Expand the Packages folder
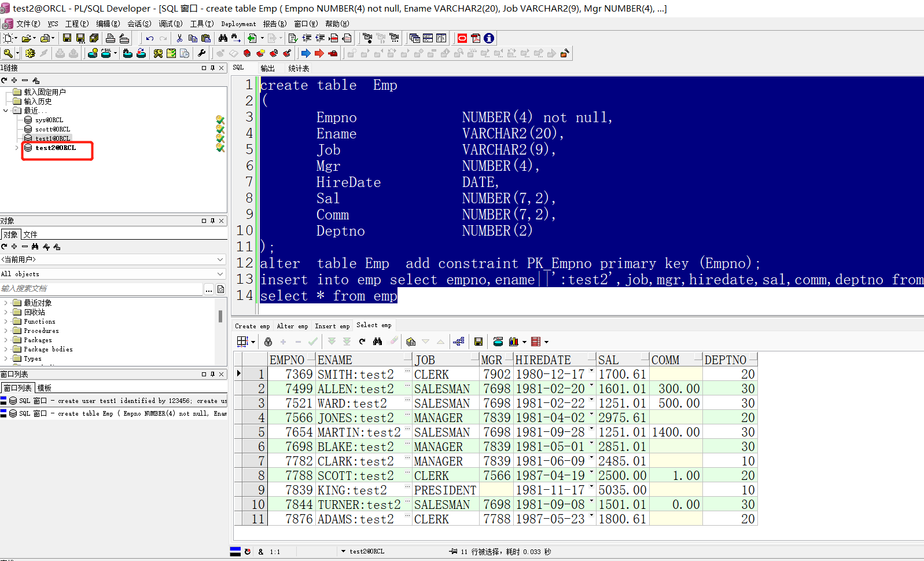Viewport: 924px width, 561px height. 6,340
